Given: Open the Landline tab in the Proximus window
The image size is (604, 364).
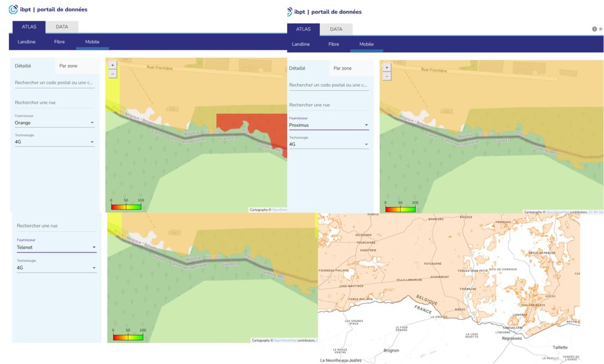Looking at the screenshot, I should (301, 44).
